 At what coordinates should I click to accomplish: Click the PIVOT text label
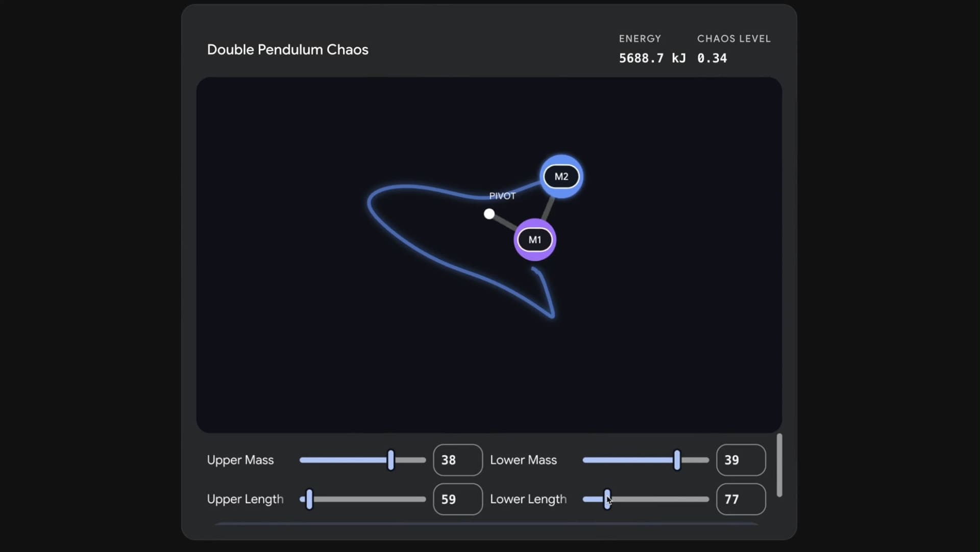tap(502, 196)
